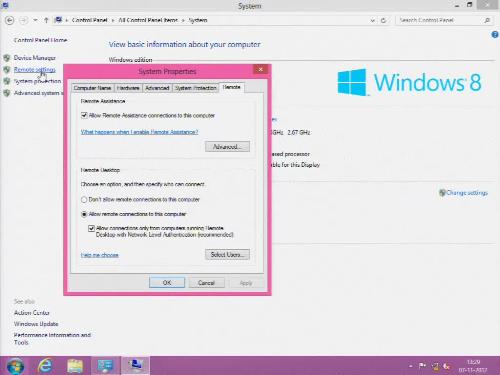Click the System window title bar icon

pos(5,5)
